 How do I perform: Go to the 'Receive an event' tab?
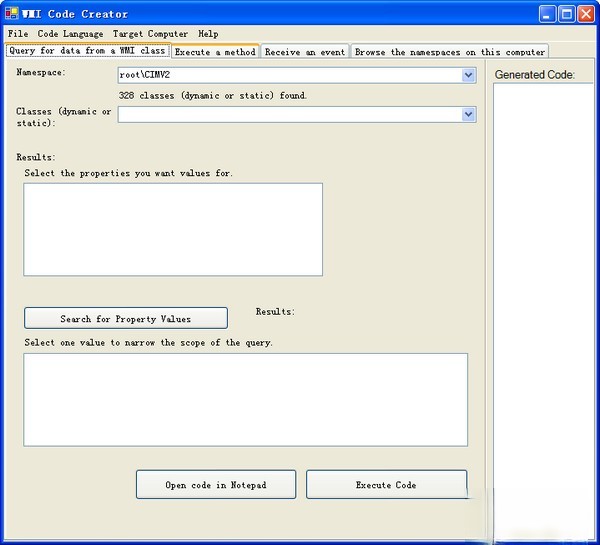point(305,52)
